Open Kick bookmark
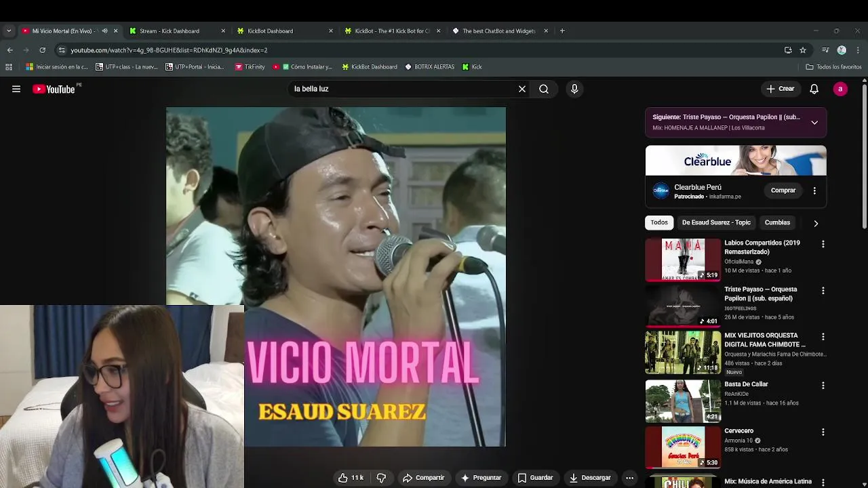This screenshot has width=868, height=488. point(472,67)
